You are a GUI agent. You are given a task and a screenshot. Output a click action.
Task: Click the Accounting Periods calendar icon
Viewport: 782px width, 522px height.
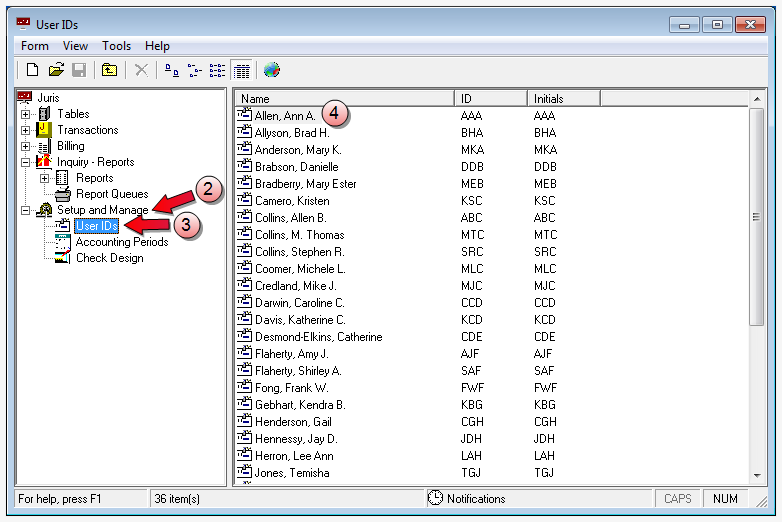[x=62, y=242]
